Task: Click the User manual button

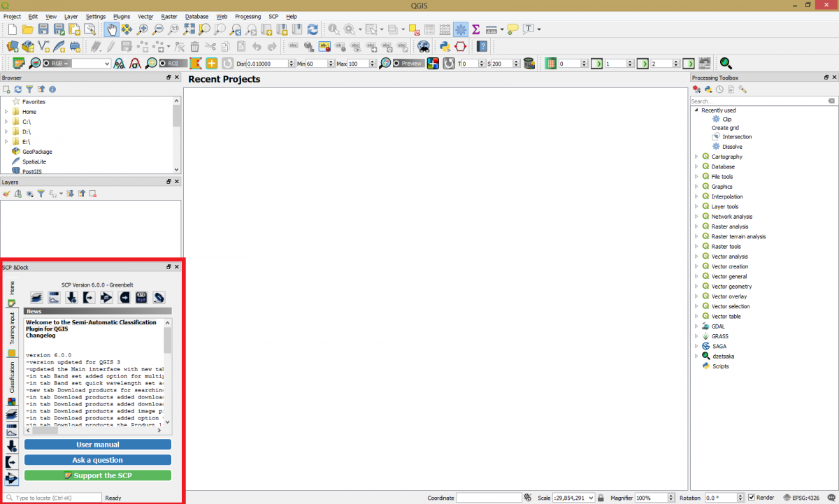Action: (97, 445)
